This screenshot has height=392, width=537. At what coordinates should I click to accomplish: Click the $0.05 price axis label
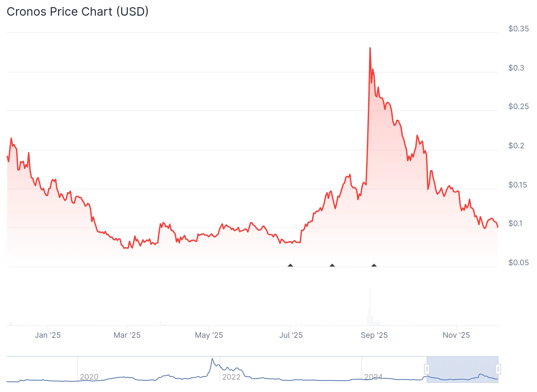pyautogui.click(x=518, y=263)
